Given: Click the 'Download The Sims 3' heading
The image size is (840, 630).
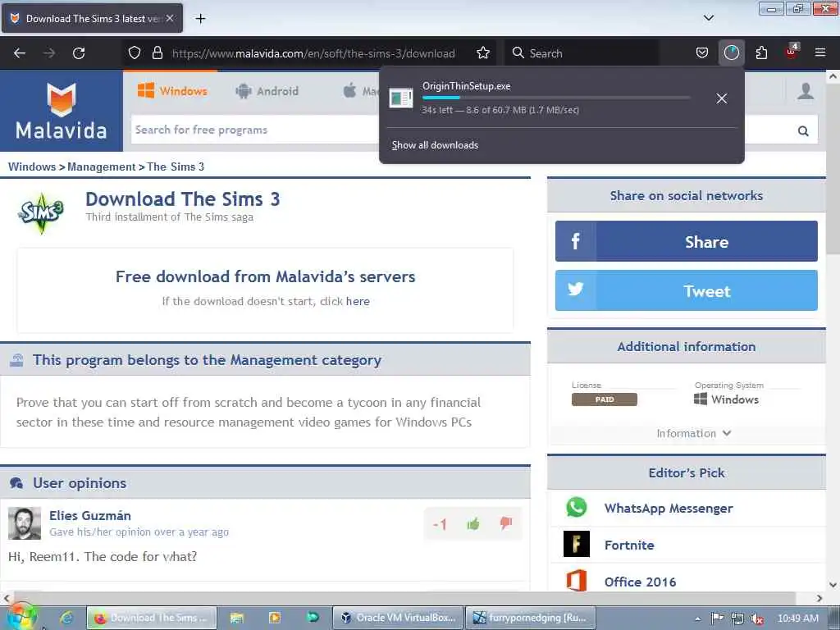Looking at the screenshot, I should pos(183,199).
